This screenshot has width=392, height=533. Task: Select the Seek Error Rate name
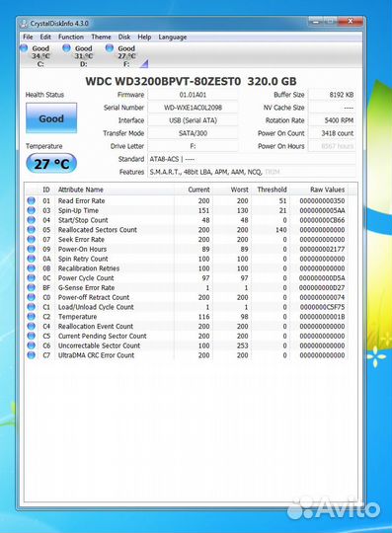click(81, 239)
